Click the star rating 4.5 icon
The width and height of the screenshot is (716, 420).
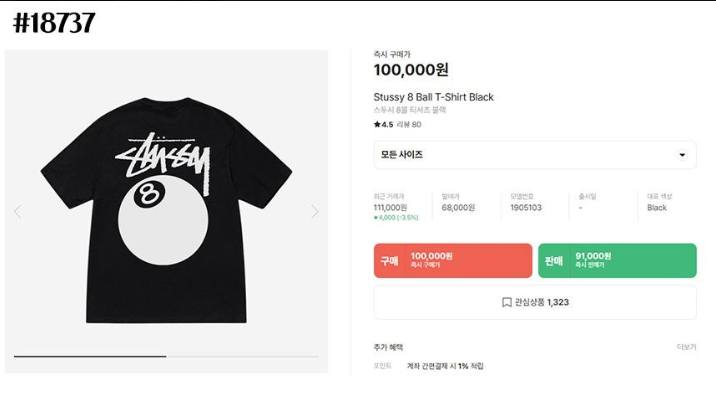click(377, 124)
